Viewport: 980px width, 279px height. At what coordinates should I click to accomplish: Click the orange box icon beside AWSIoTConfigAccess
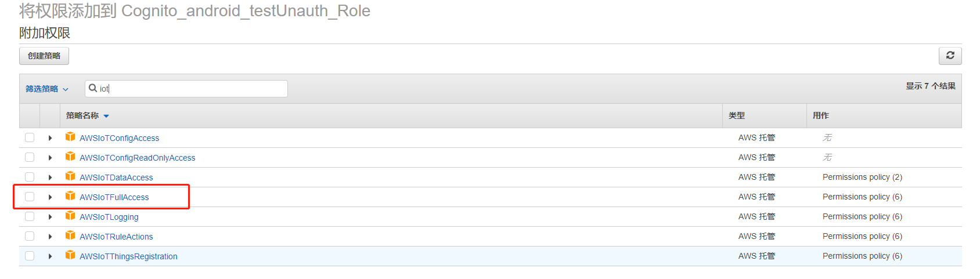pos(70,137)
